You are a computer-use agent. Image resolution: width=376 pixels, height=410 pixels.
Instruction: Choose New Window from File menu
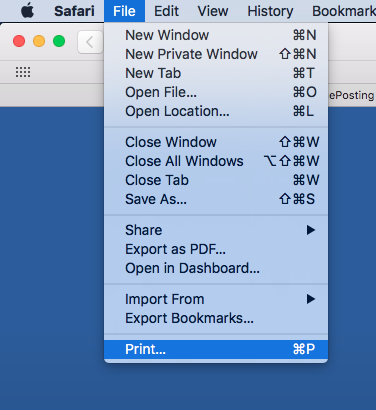216,35
